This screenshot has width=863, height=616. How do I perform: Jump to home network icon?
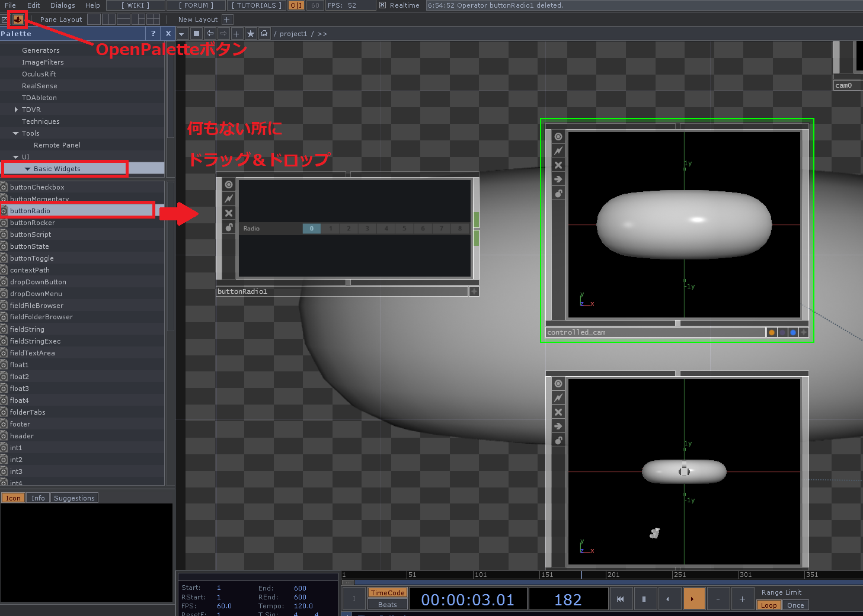pos(264,34)
